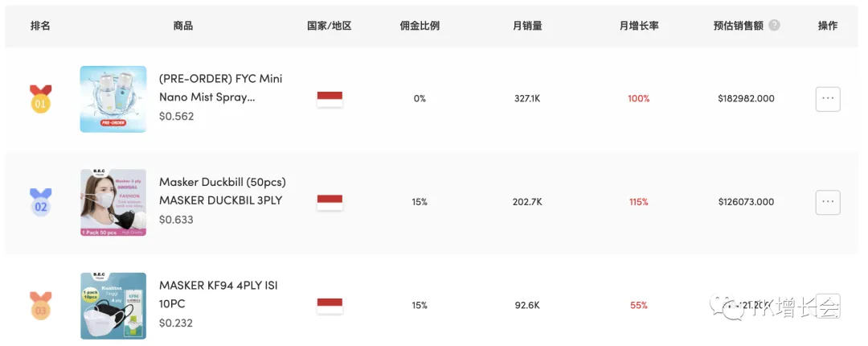Click the 预估销售额 column header
868x346 pixels.
tap(739, 26)
